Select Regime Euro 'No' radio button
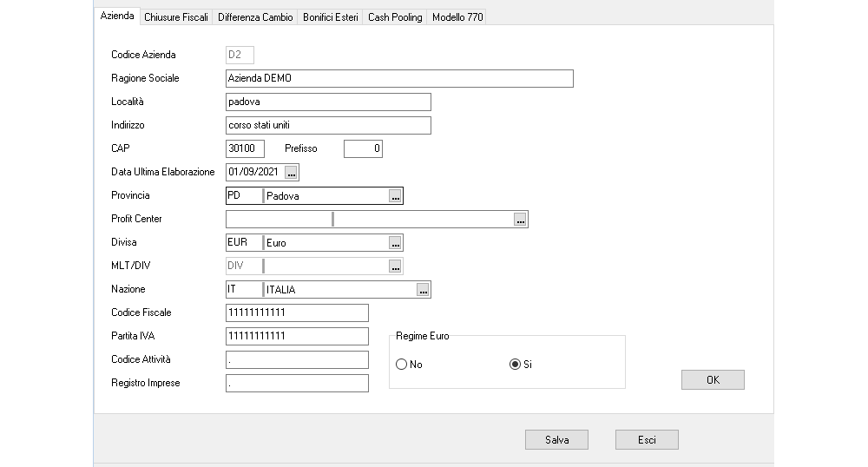The image size is (868, 467). tap(402, 365)
